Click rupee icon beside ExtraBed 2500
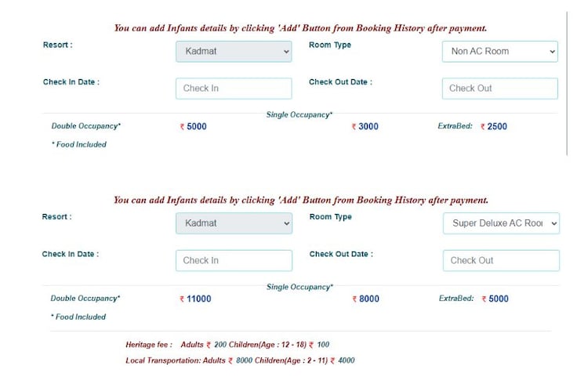 point(483,127)
